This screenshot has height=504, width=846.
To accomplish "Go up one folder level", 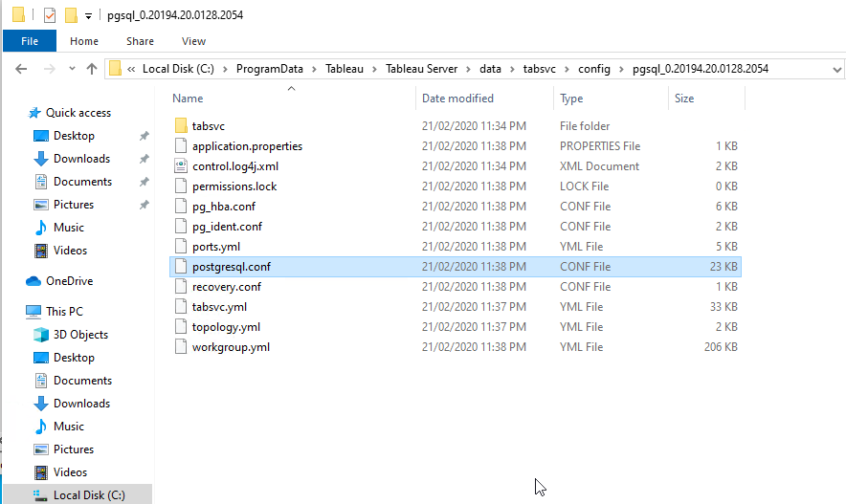I will [x=92, y=69].
